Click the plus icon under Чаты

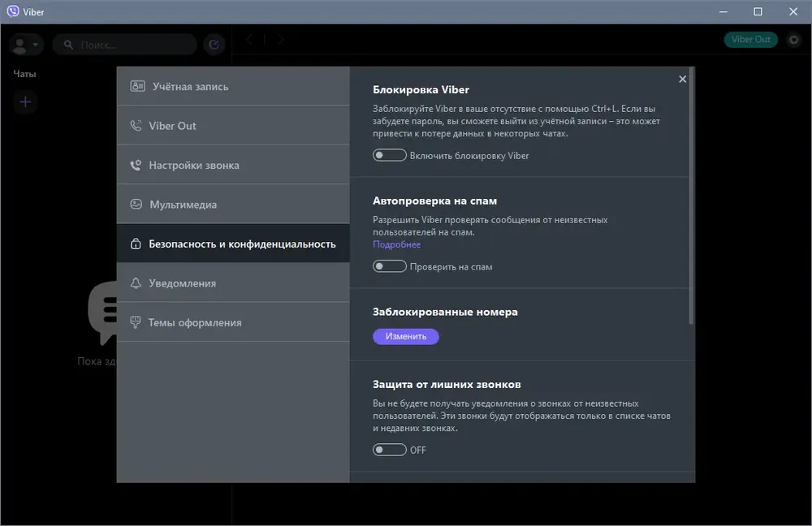25,102
